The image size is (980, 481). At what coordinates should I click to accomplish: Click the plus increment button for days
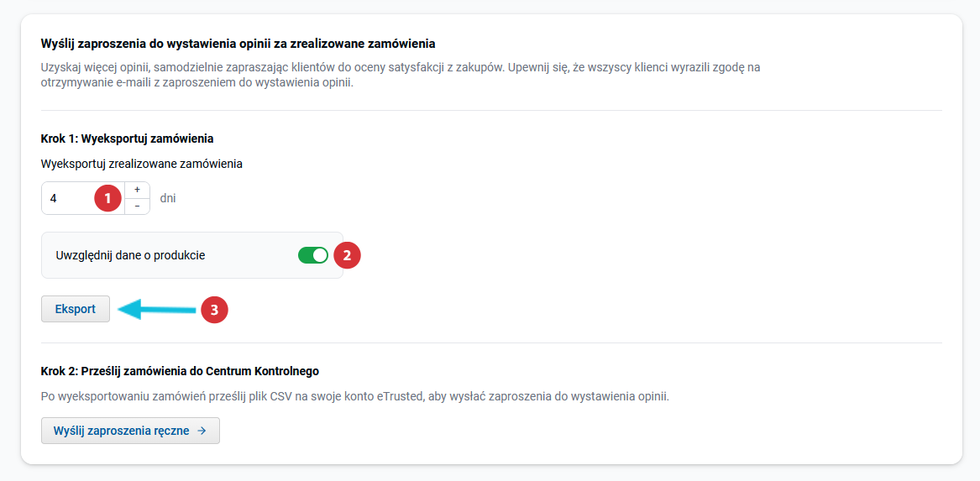coord(137,191)
